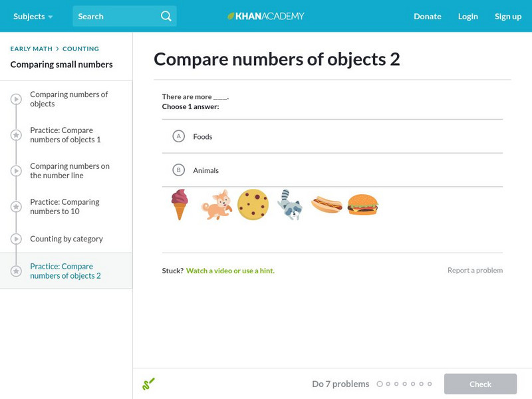Click the Report a problem link

[475, 270]
